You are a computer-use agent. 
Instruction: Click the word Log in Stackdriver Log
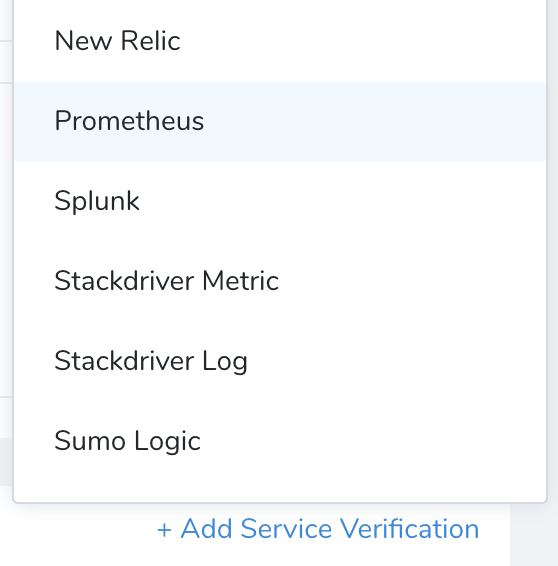[225, 362]
